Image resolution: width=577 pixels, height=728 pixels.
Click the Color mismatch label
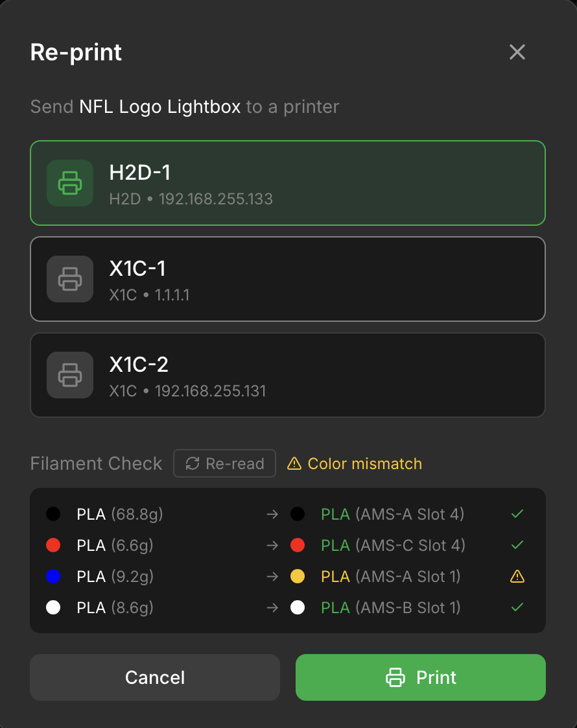(364, 463)
